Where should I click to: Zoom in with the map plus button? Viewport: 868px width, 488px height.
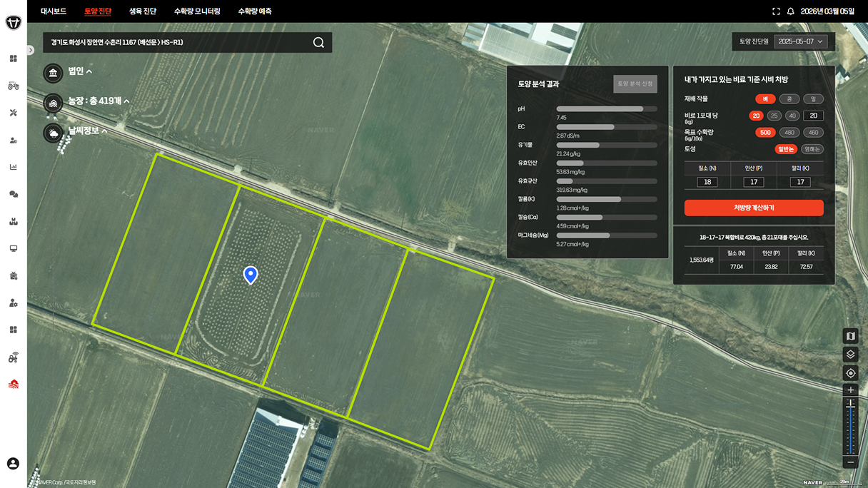850,390
